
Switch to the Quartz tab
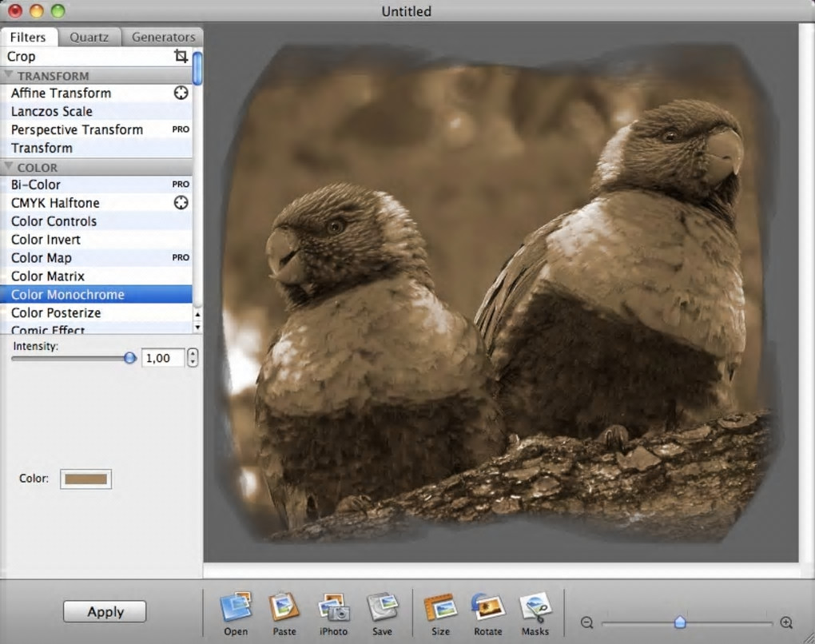pyautogui.click(x=89, y=37)
